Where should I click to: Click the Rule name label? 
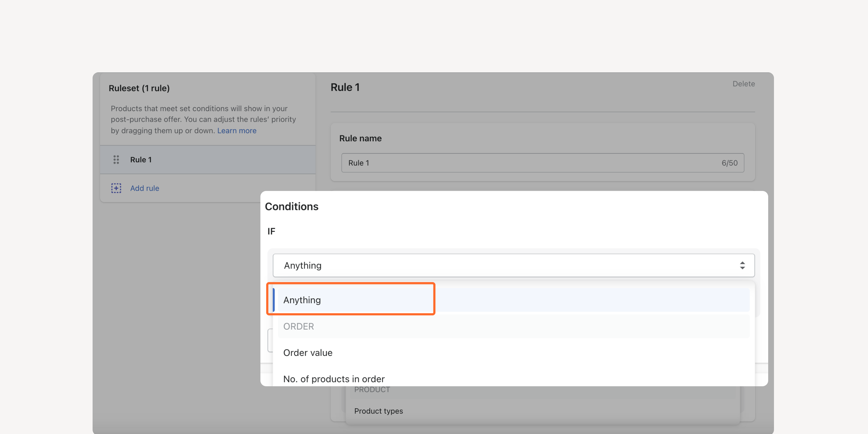pos(360,138)
